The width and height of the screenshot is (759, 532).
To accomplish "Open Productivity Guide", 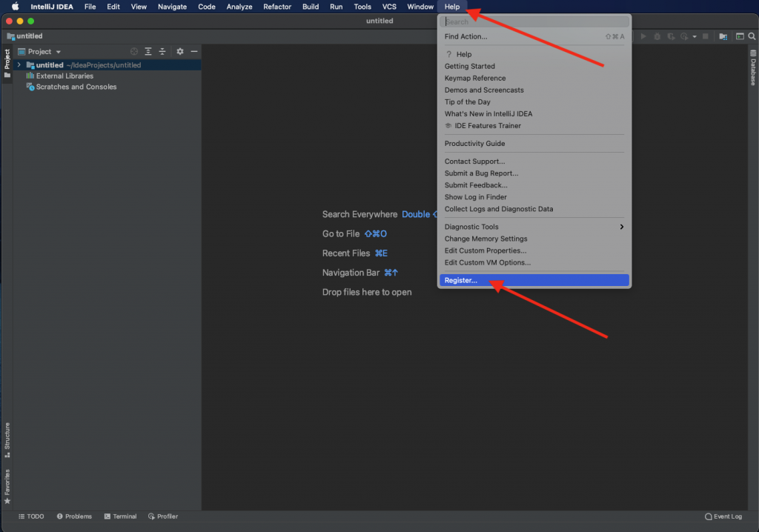I will 534,143.
